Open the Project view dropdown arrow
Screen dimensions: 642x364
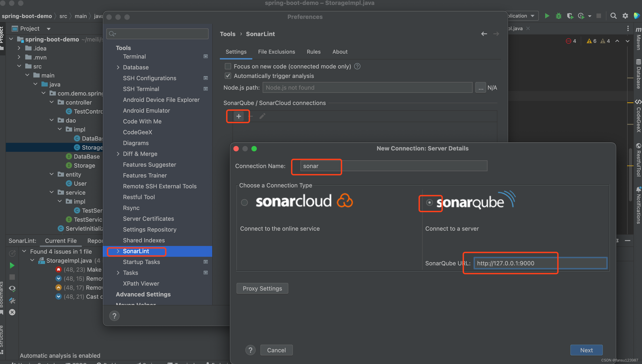48,29
